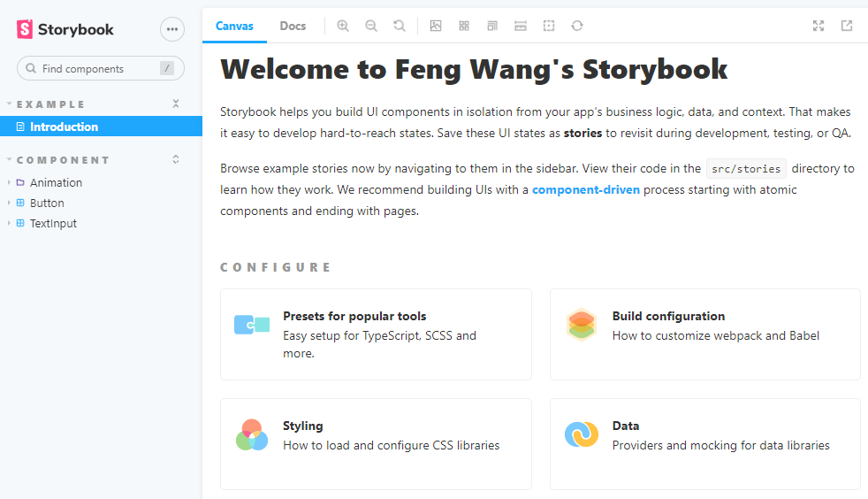
Task: Open canvas in a new tab
Action: (x=847, y=26)
